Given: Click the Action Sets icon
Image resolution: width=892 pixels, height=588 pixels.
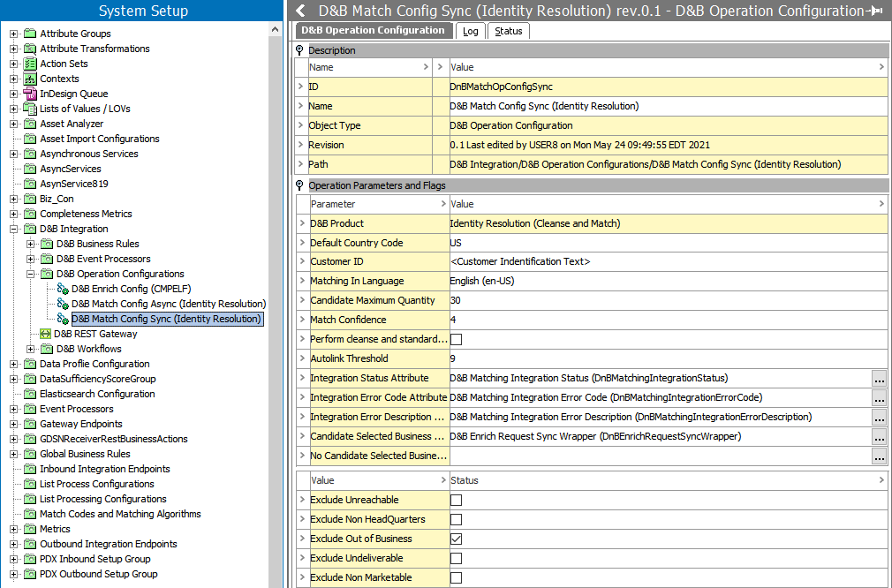Looking at the screenshot, I should [x=30, y=64].
